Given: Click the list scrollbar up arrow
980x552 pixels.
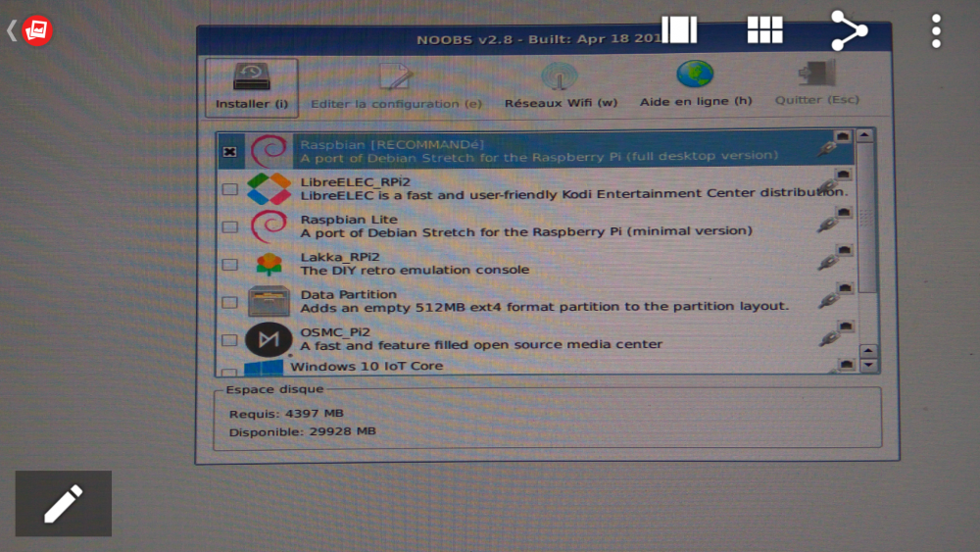Looking at the screenshot, I should [864, 135].
